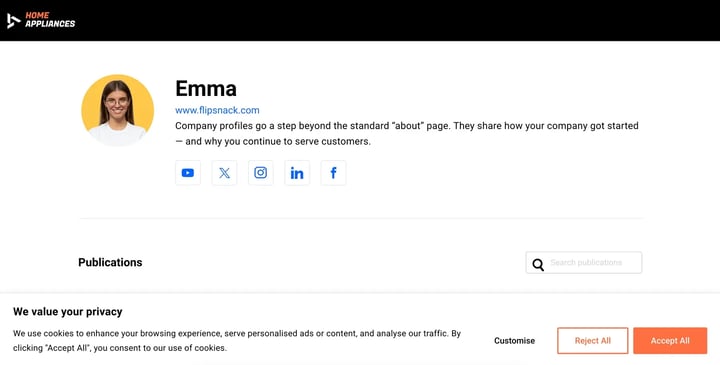The height and width of the screenshot is (365, 720).
Task: Click Emma's profile photo
Action: 118,110
